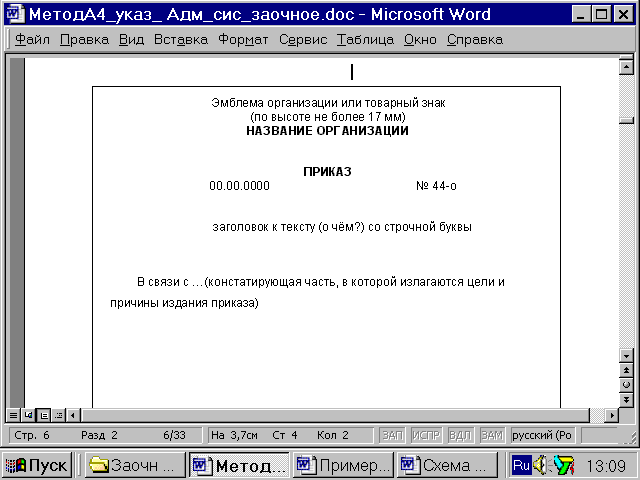
Task: Click the Ru keyboard layout indicator
Action: (x=521, y=465)
